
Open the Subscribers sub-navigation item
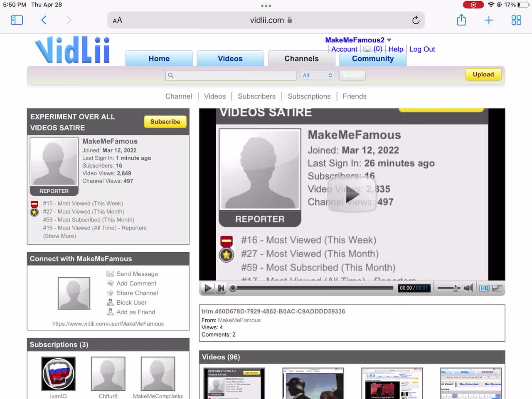(257, 96)
